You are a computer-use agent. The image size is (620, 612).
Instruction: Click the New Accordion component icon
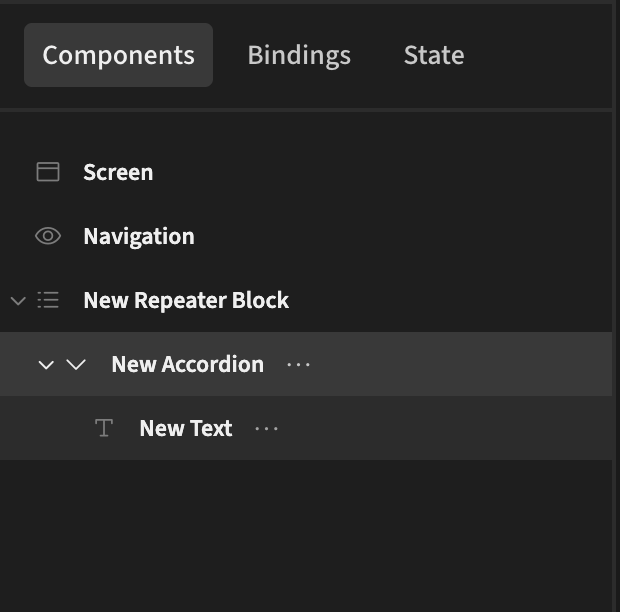click(76, 364)
